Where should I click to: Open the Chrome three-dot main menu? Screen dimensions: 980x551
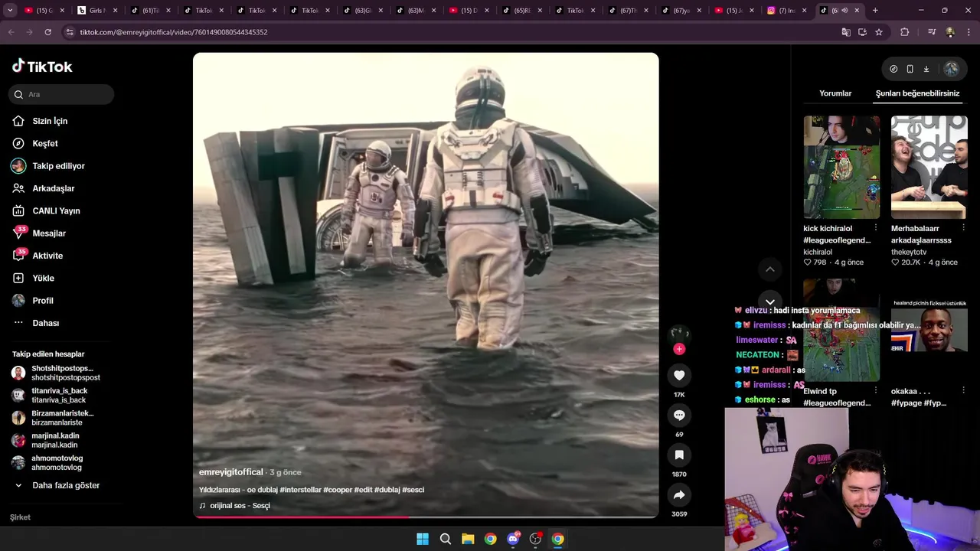tap(969, 32)
